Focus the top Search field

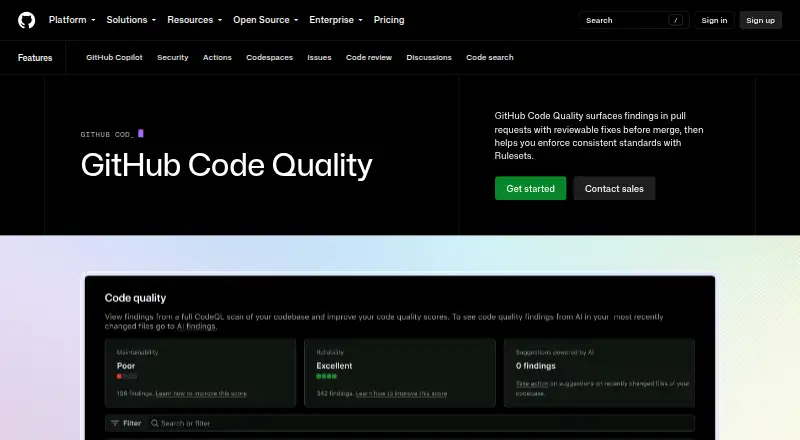[634, 20]
